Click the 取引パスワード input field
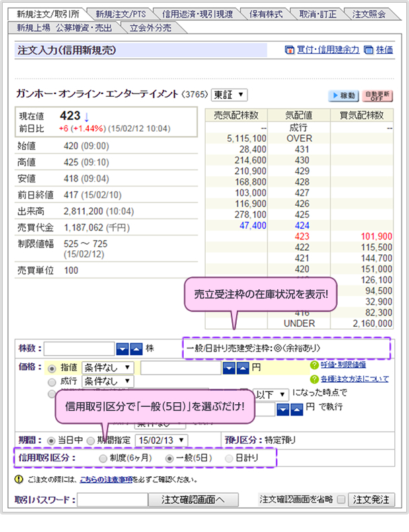Image resolution: width=409 pixels, height=532 pixels. click(112, 500)
